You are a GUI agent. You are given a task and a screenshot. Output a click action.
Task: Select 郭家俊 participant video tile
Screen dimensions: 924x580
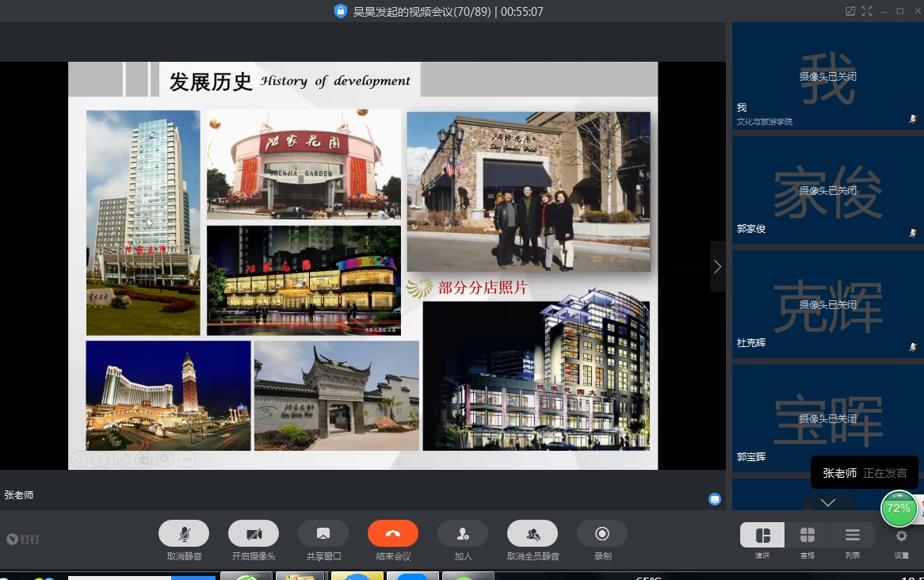tap(827, 190)
